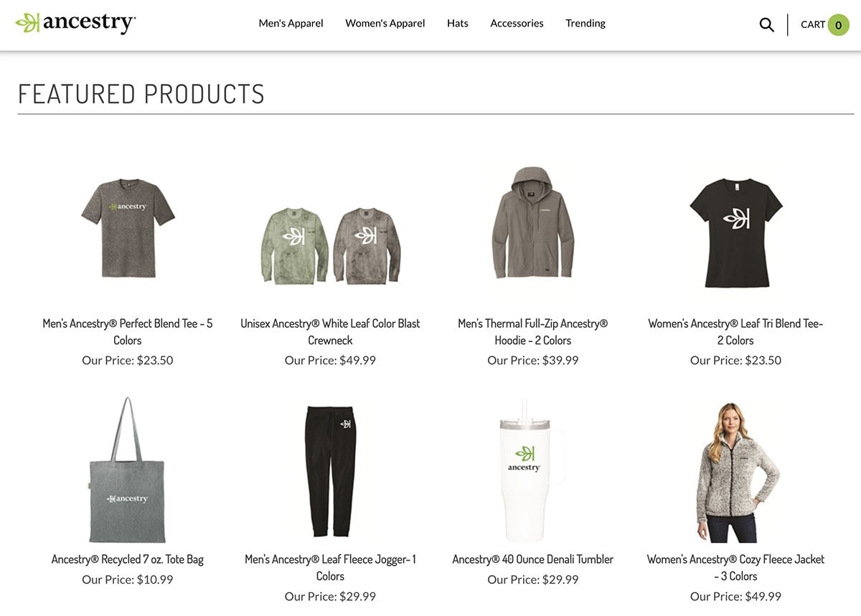This screenshot has height=616, width=861.
Task: Open the Women's Ancestry Cozy Fleece Jacket title
Action: (735, 567)
